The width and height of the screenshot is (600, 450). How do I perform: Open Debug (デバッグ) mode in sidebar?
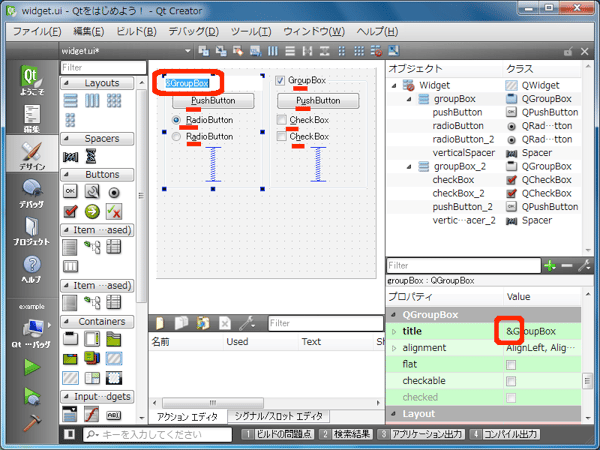(31, 191)
